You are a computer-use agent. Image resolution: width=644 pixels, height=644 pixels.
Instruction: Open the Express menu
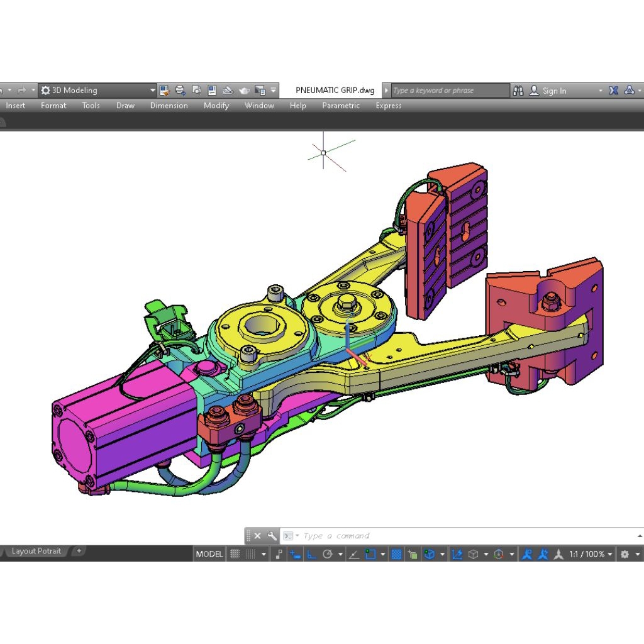[x=389, y=106]
